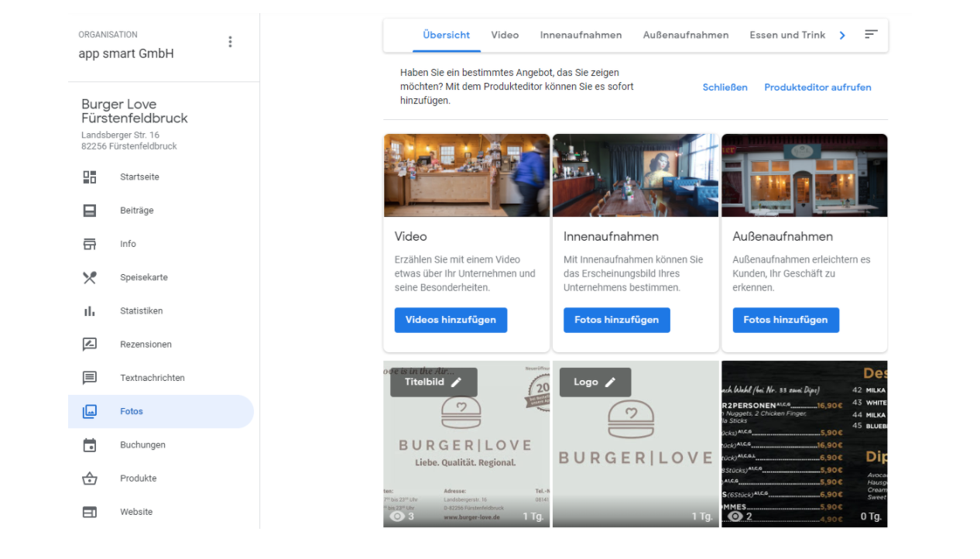Viewport: 980px width, 559px height.
Task: Select Fotos in sidebar
Action: [x=161, y=411]
